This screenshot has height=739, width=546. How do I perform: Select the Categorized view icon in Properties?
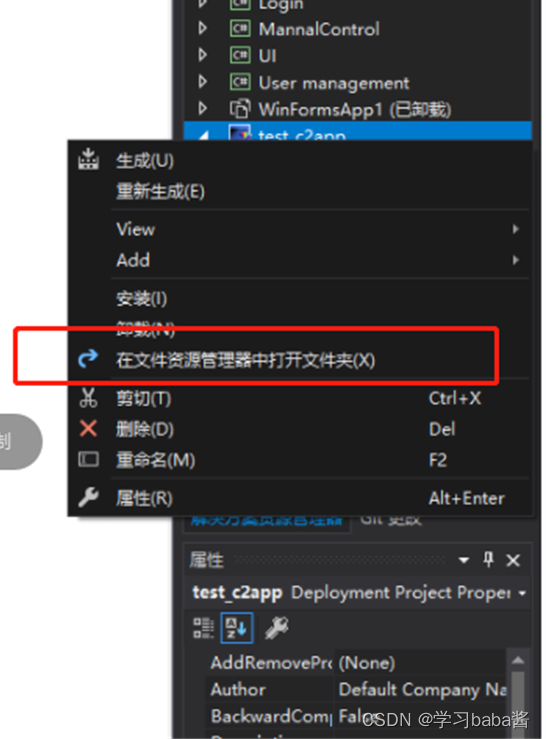[x=203, y=628]
